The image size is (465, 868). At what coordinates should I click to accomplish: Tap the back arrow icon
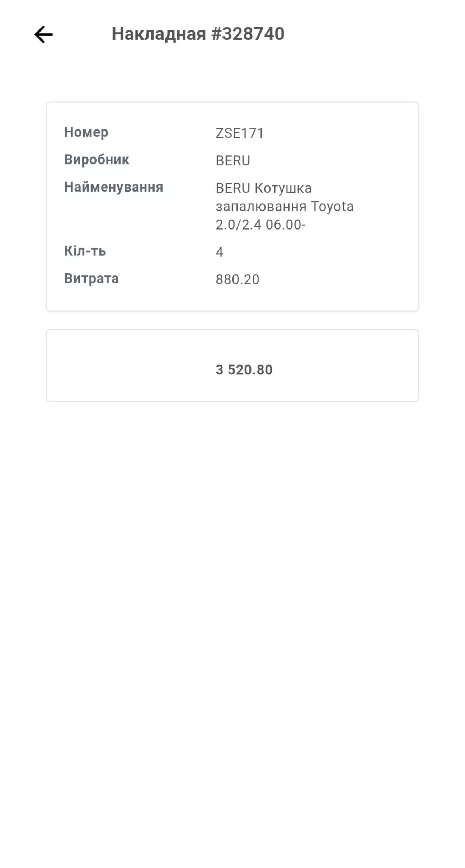pyautogui.click(x=43, y=34)
